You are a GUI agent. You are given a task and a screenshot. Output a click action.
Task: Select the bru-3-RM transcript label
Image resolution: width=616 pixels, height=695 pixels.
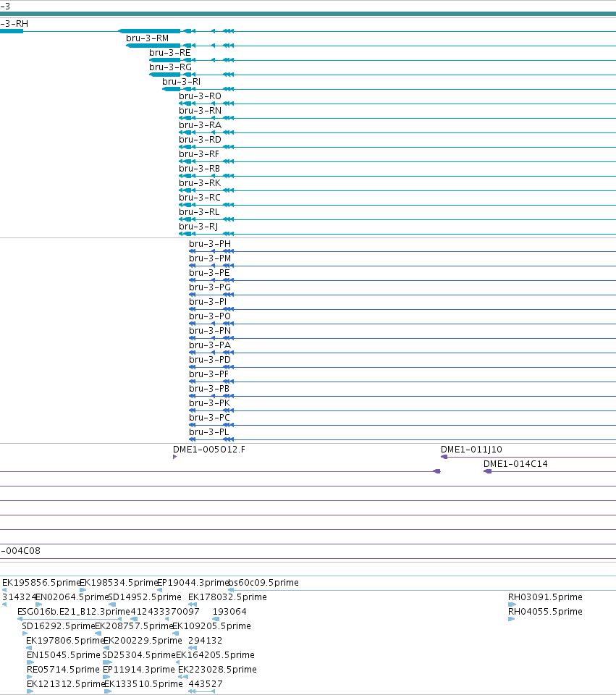click(x=147, y=38)
